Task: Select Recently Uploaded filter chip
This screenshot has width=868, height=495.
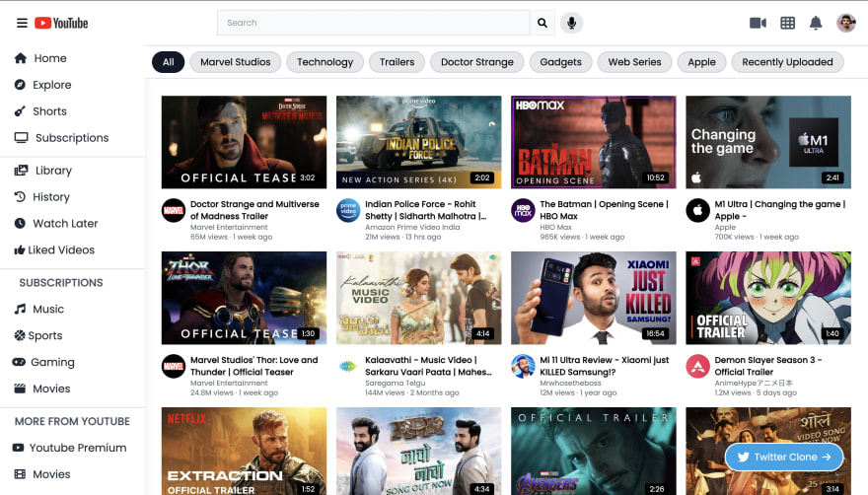Action: pyautogui.click(x=787, y=62)
